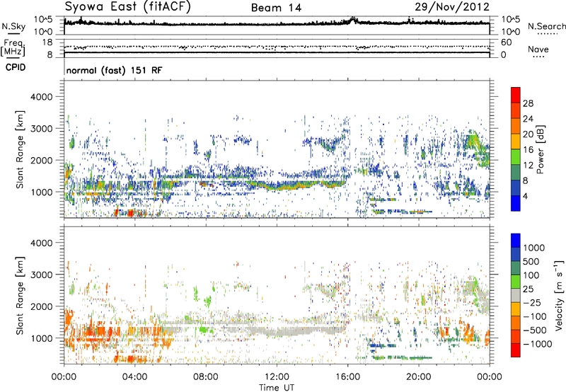This screenshot has height=392, width=566.
Task: Click '1000' tick on velocity panel axis
Action: click(x=41, y=338)
